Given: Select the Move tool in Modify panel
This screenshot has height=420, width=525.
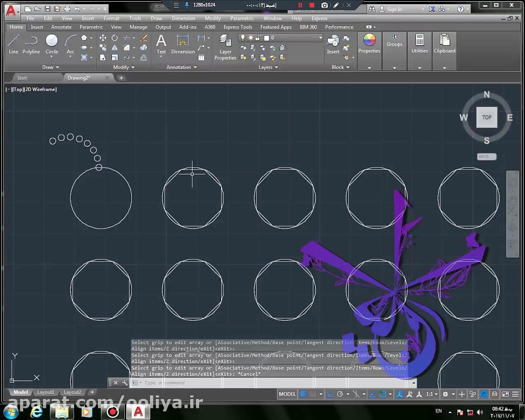Looking at the screenshot, I should (103, 38).
